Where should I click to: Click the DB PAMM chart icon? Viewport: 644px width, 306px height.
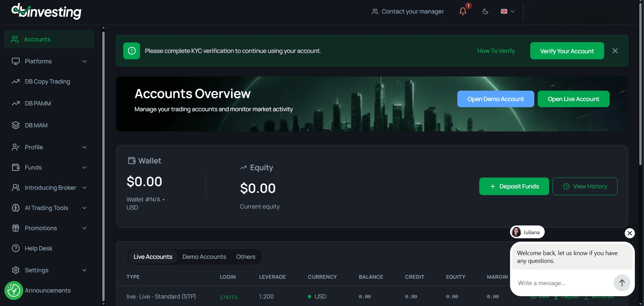[x=16, y=103]
